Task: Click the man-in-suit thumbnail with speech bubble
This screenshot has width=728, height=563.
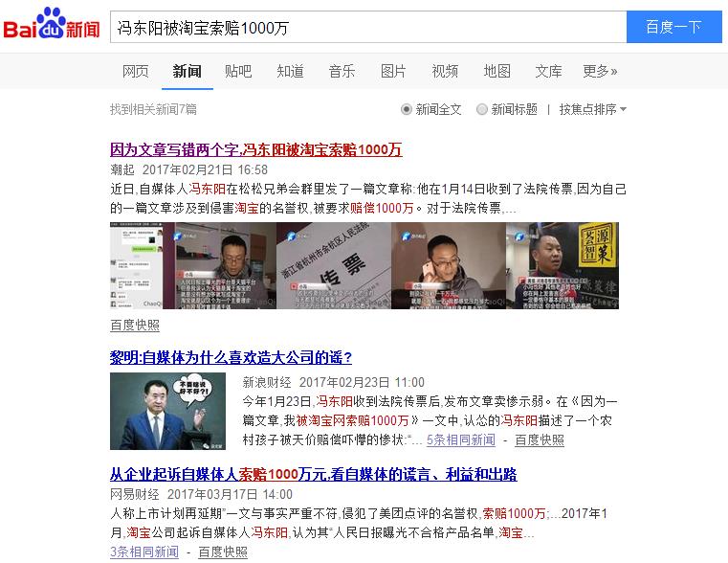Action: tap(167, 411)
